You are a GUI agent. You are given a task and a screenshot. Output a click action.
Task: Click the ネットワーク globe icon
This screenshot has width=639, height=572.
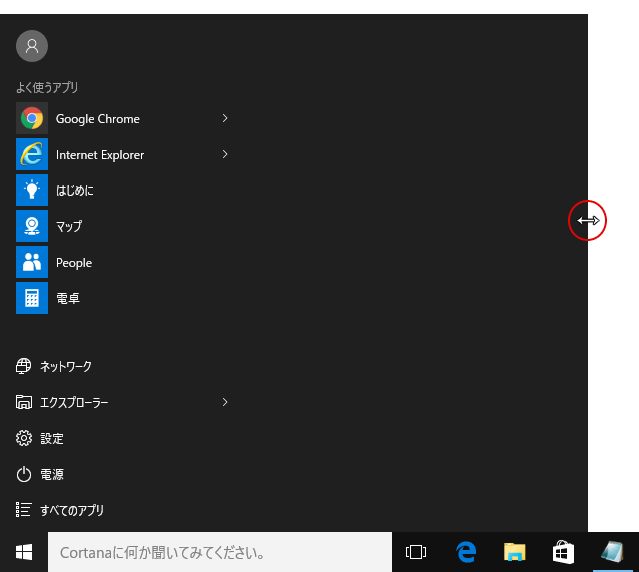pos(23,366)
